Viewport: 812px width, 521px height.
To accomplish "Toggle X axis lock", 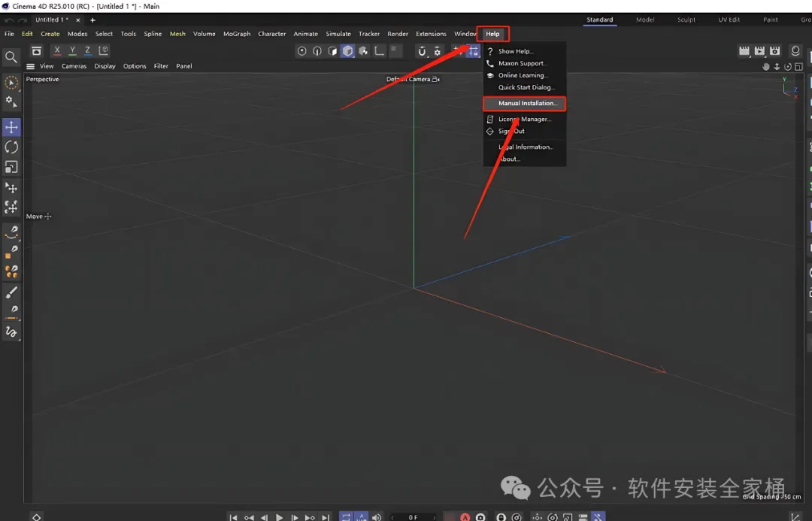I will (x=57, y=50).
